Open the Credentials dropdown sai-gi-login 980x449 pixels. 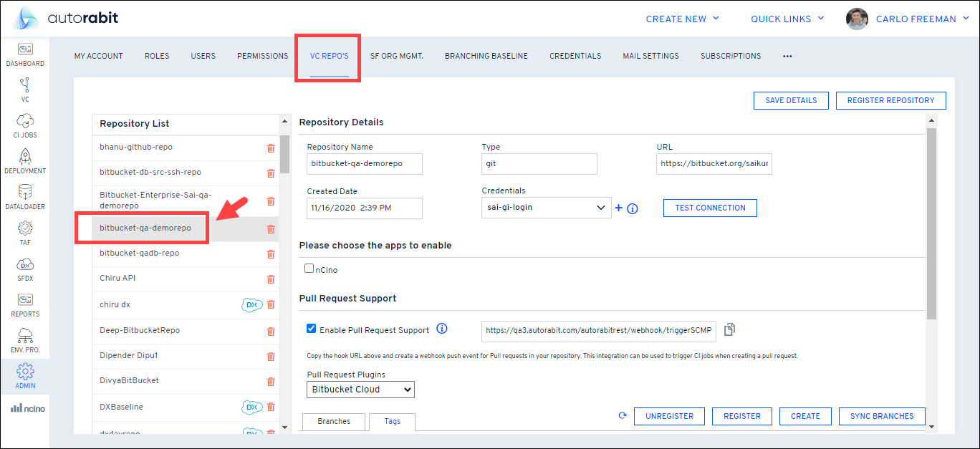pyautogui.click(x=545, y=208)
